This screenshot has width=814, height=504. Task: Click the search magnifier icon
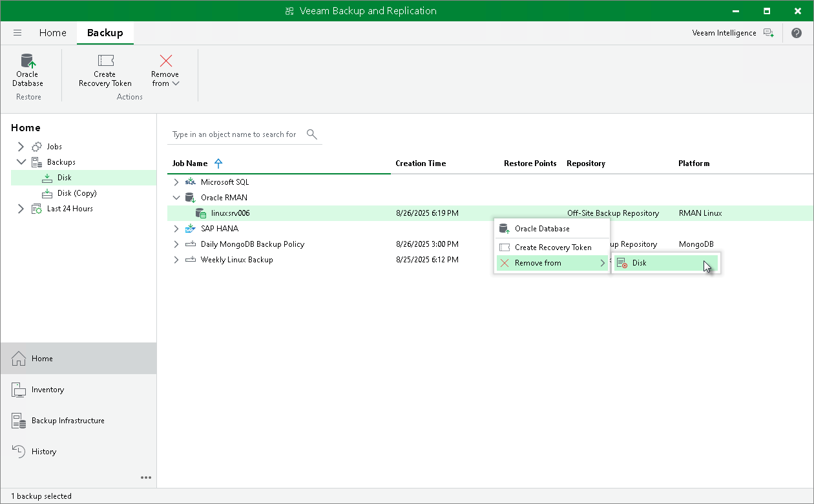pos(311,134)
